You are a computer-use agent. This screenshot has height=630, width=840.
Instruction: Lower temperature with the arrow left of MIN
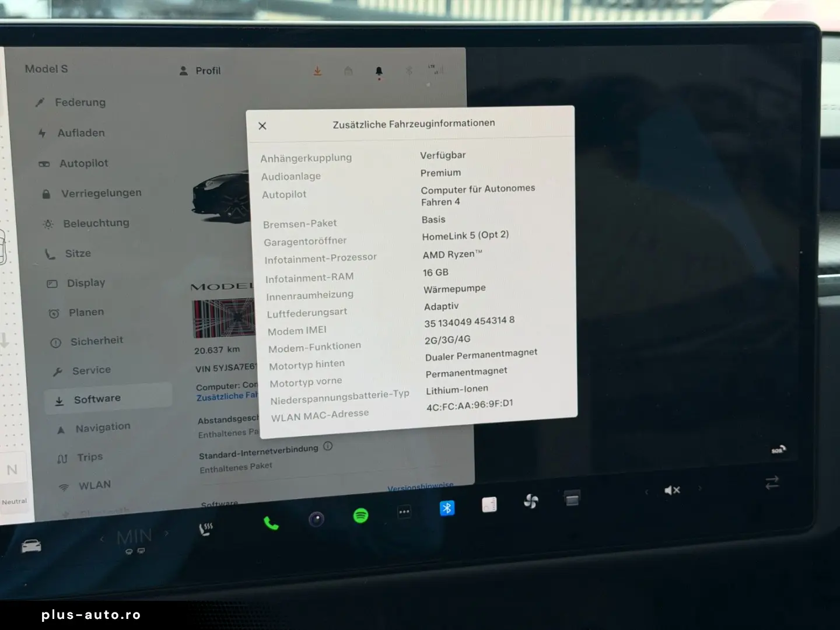click(102, 538)
